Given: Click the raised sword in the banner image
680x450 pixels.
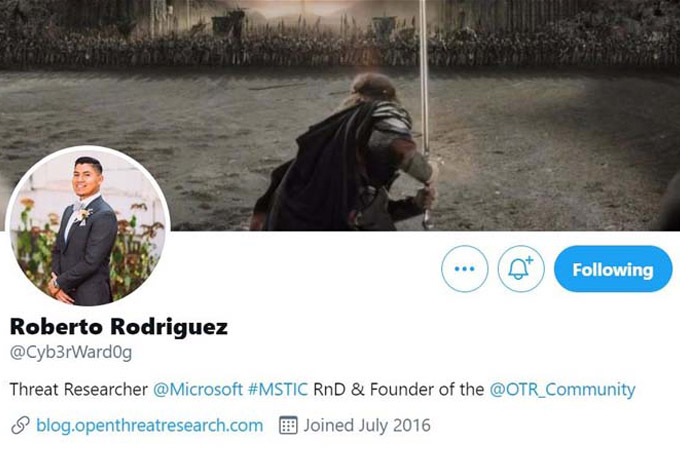Looking at the screenshot, I should pos(424,87).
